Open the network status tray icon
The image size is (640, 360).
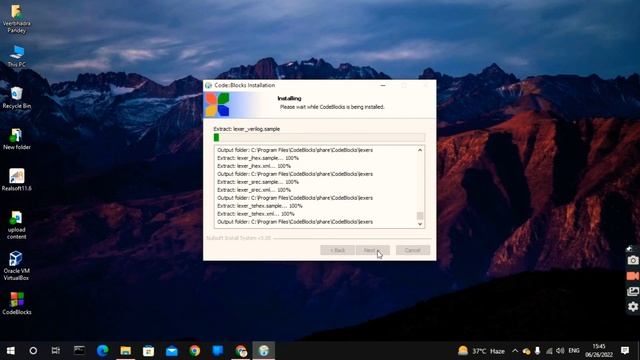[549, 351]
